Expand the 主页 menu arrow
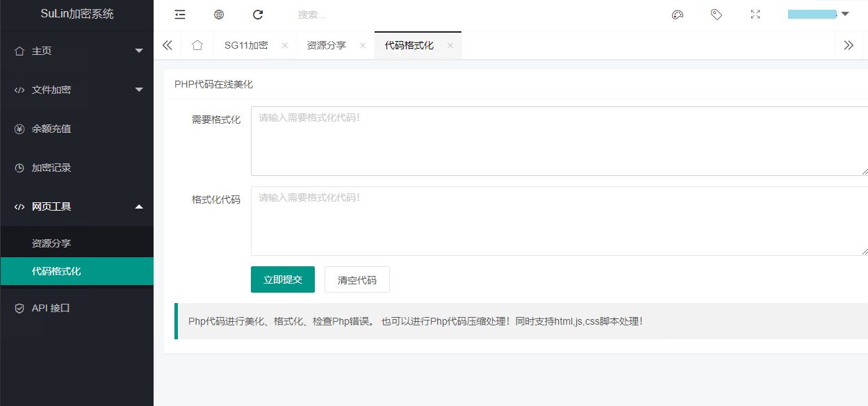Image resolution: width=868 pixels, height=406 pixels. click(x=139, y=51)
